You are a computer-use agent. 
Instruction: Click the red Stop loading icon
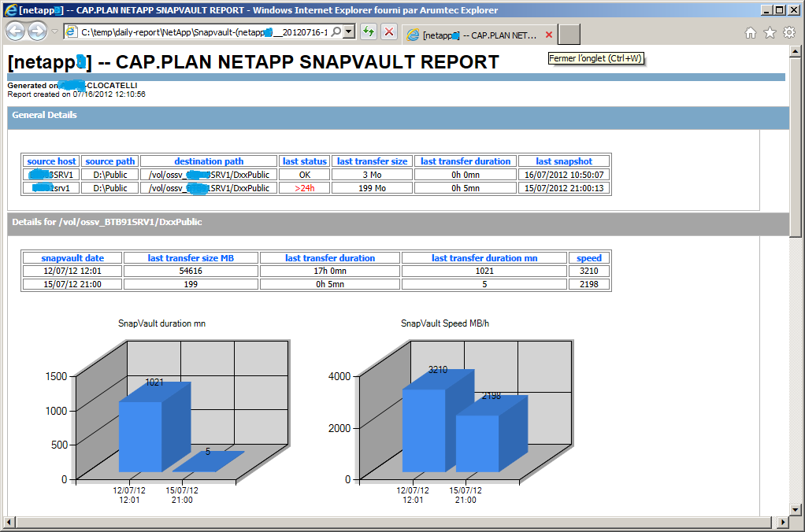point(389,32)
